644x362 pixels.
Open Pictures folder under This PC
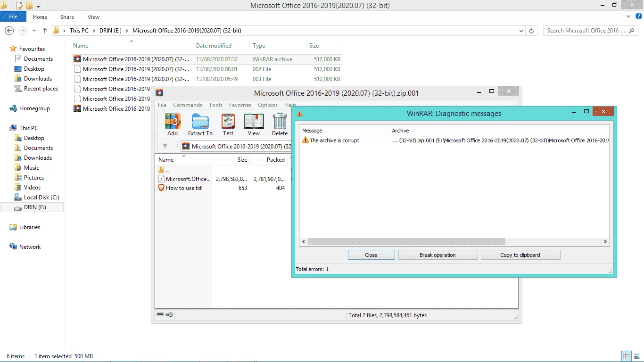point(29,178)
